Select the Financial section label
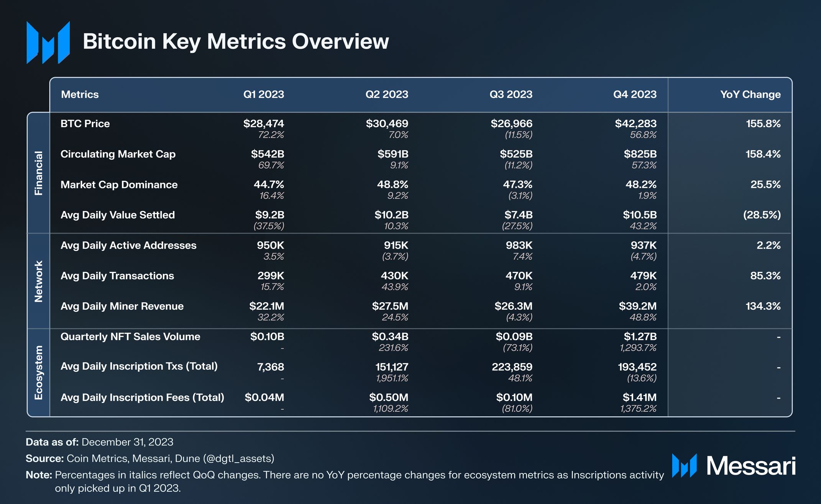This screenshot has height=504, width=821. point(38,173)
